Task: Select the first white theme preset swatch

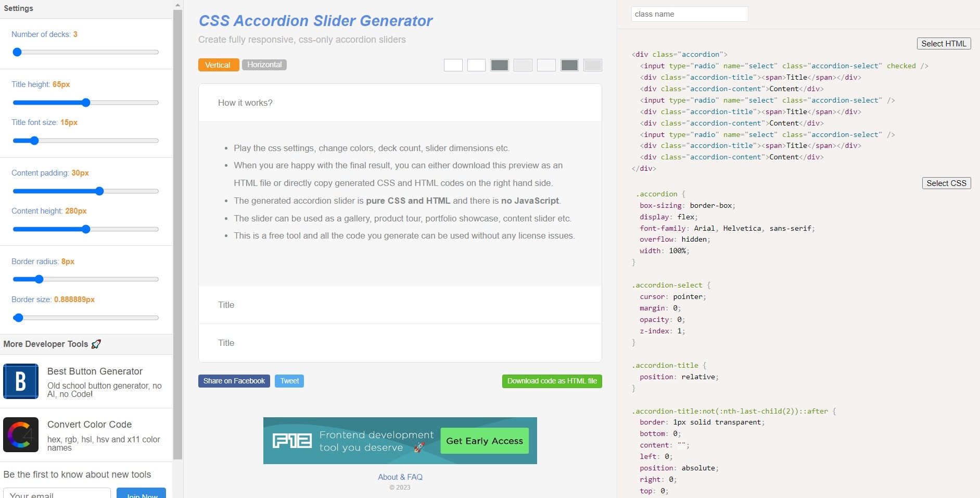Action: point(454,65)
